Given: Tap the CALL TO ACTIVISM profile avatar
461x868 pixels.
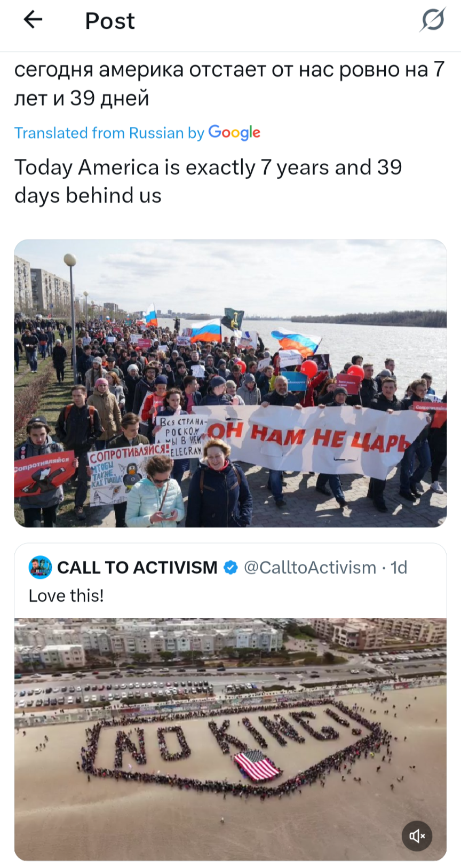Looking at the screenshot, I should click(x=40, y=567).
